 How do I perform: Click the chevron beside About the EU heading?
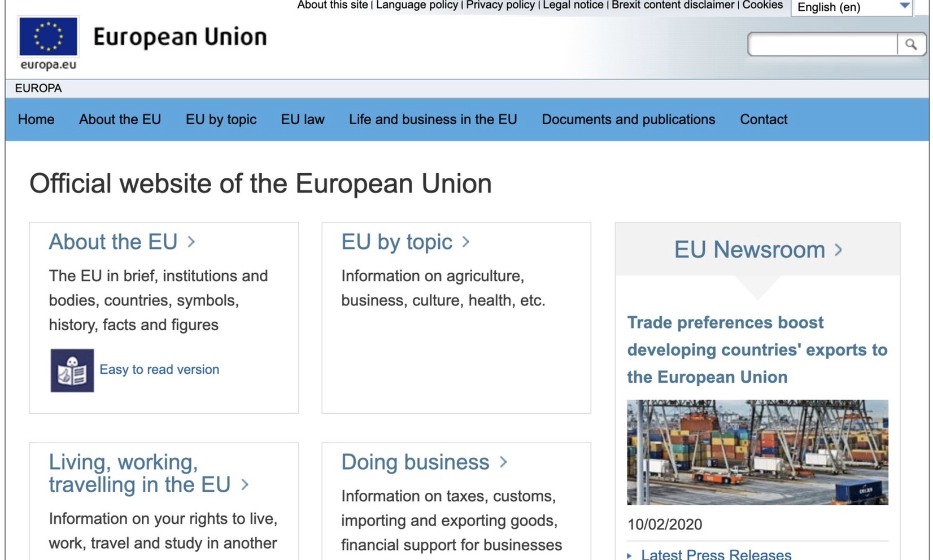(x=191, y=242)
